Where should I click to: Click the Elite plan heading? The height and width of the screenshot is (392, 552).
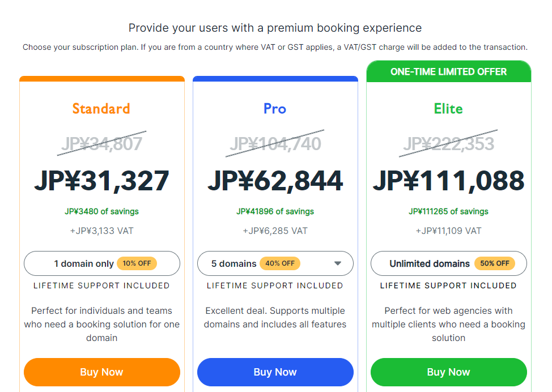448,108
